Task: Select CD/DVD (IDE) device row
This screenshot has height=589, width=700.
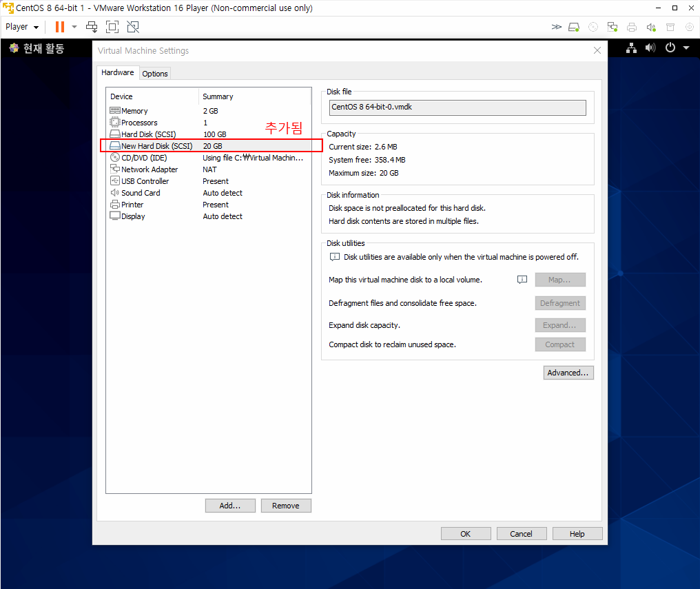Action: 209,158
